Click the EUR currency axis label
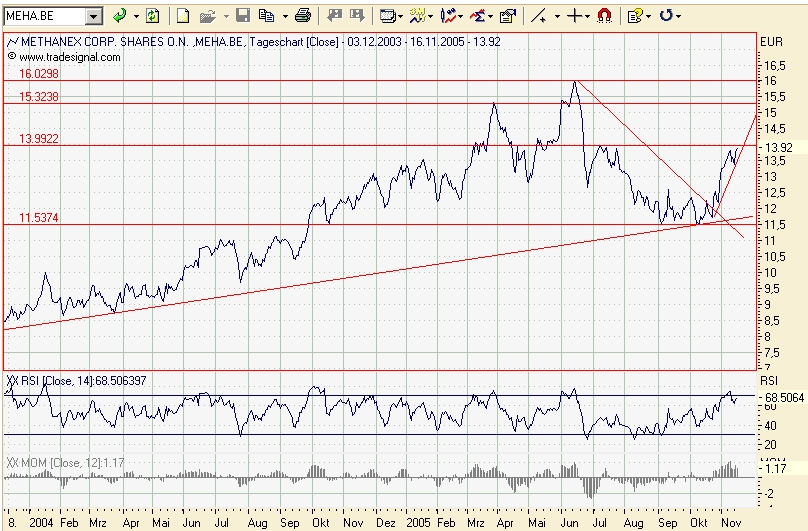This screenshot has width=808, height=531. (x=771, y=42)
